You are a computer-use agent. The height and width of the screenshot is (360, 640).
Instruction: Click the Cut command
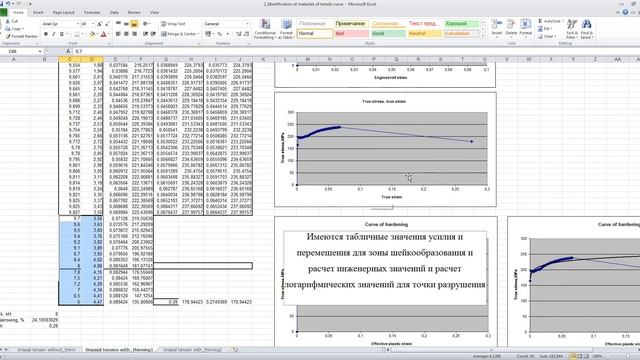(11, 21)
